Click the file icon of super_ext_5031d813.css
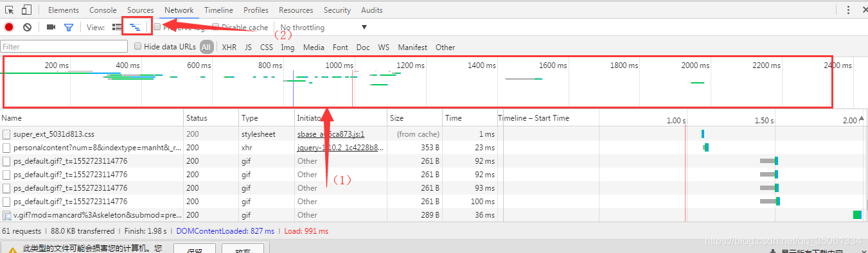 [6, 134]
